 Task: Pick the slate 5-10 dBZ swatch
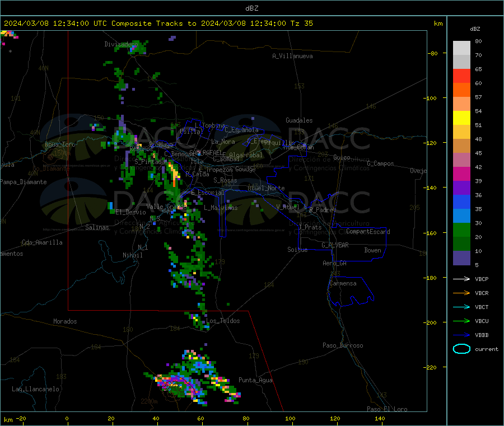[461, 258]
